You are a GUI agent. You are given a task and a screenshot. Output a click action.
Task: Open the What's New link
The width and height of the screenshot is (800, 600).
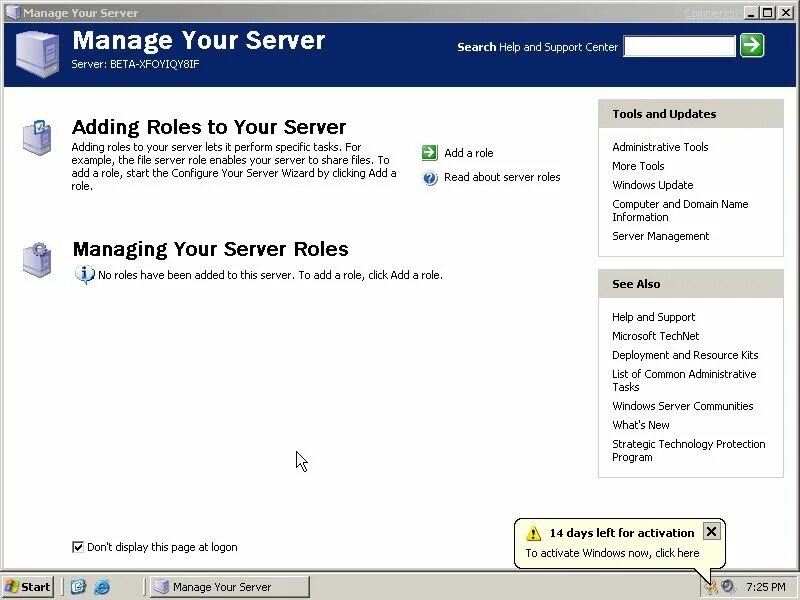[x=641, y=424]
